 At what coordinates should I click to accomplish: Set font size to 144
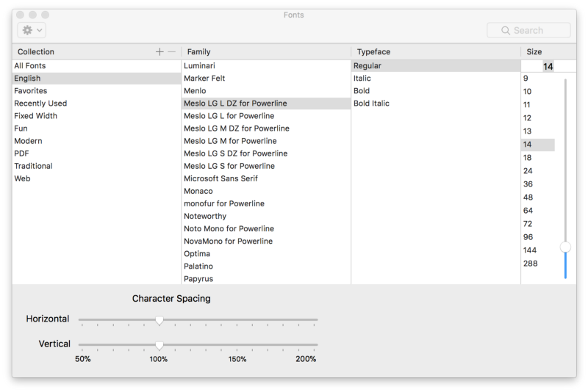coord(538,250)
